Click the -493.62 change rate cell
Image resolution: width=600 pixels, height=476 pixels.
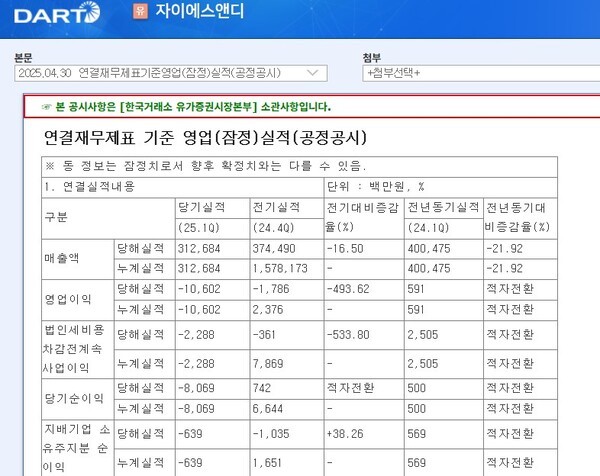[x=364, y=289]
